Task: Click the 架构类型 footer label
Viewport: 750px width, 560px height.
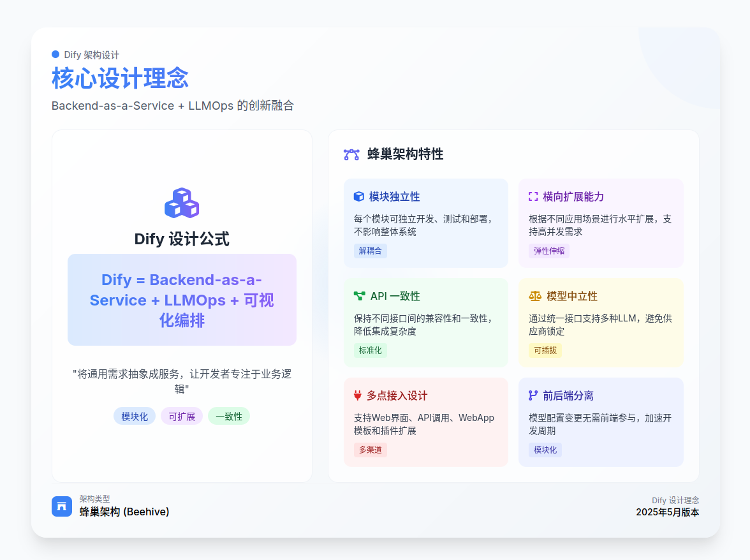Action: [x=94, y=499]
